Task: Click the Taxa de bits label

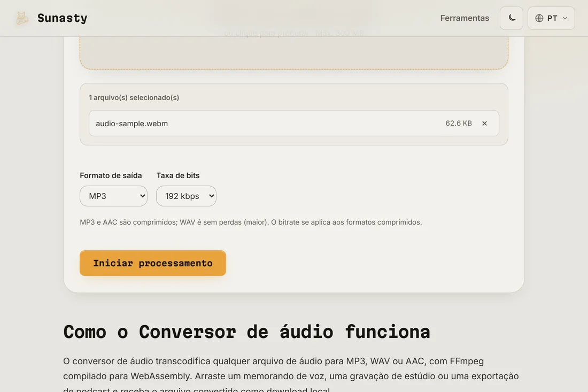Action: pos(178,175)
